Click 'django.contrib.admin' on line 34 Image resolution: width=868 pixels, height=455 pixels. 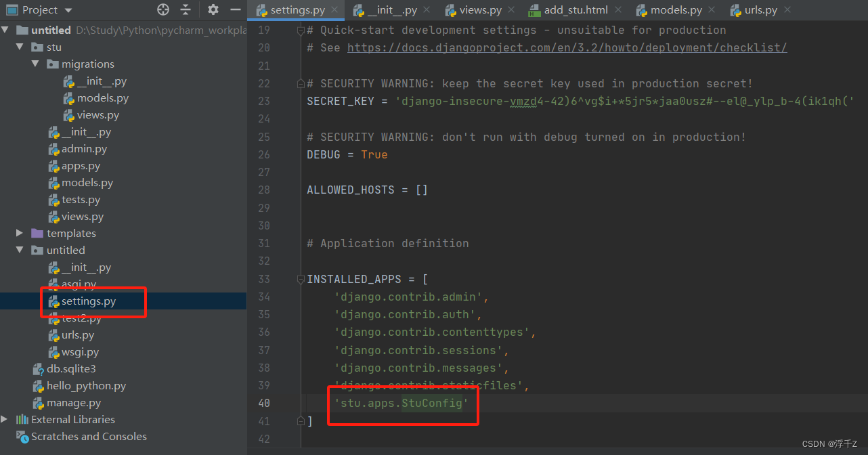pyautogui.click(x=408, y=297)
